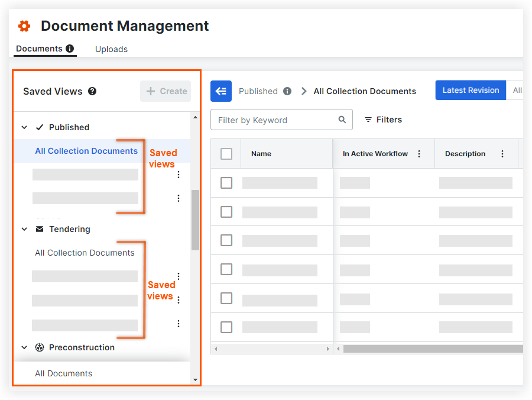Open the In Active Workflow column options menu
Screen dimensions: 532x400
pyautogui.click(x=419, y=154)
